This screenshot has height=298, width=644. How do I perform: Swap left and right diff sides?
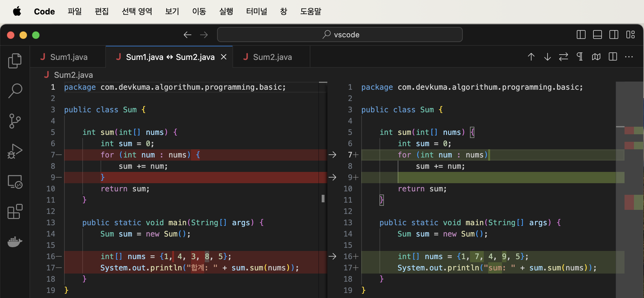(x=564, y=57)
